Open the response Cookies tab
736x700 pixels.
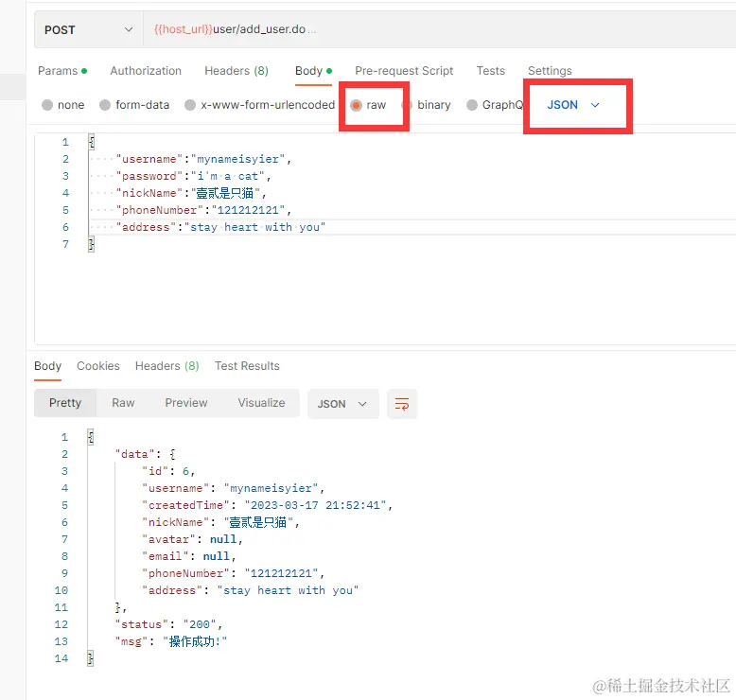[98, 366]
